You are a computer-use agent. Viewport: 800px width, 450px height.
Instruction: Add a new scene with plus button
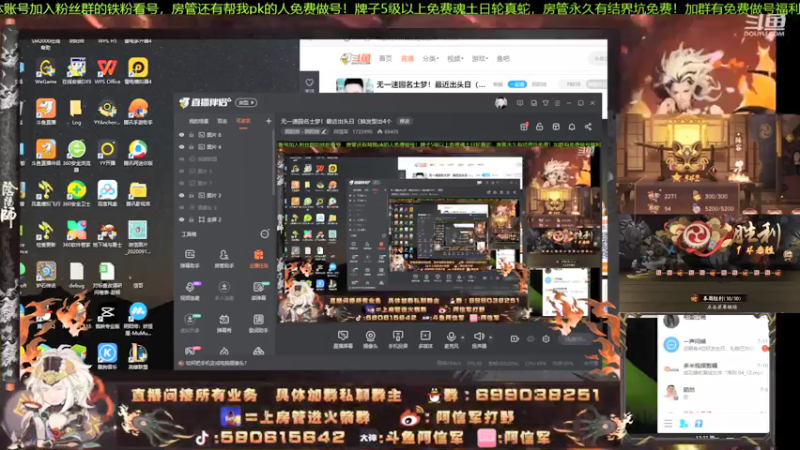[268, 121]
